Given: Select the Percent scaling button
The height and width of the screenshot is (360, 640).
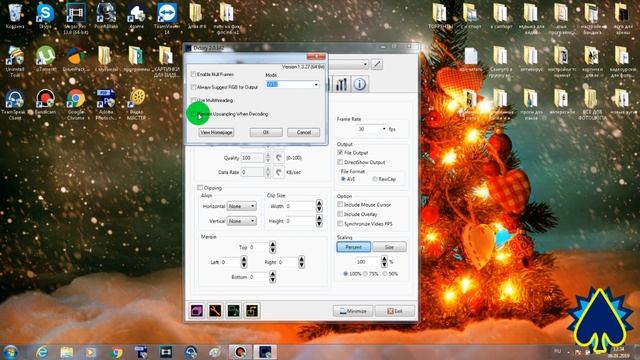Looking at the screenshot, I should pos(353,247).
